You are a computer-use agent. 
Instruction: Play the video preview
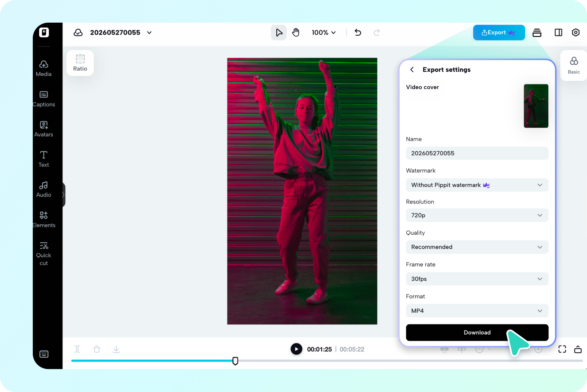click(x=296, y=349)
